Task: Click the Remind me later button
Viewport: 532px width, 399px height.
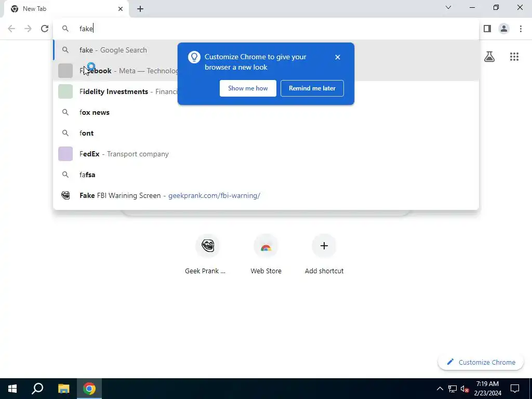Action: (x=312, y=88)
